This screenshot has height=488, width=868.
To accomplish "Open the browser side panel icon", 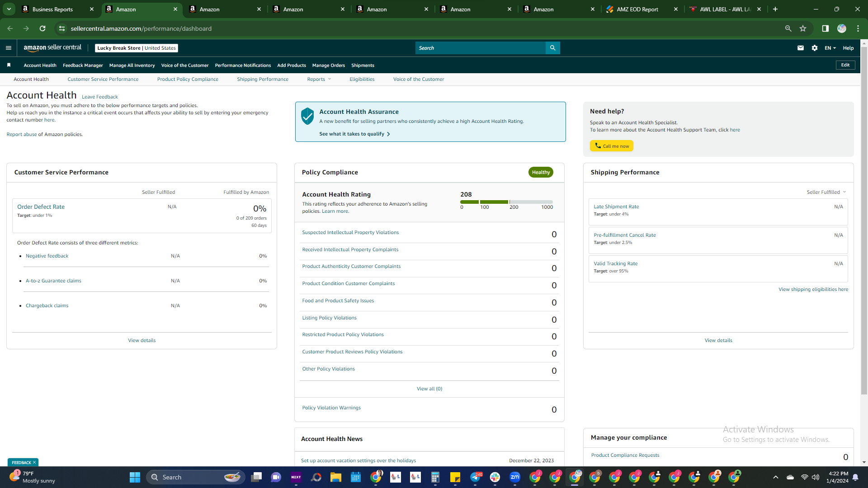I will [825, 28].
